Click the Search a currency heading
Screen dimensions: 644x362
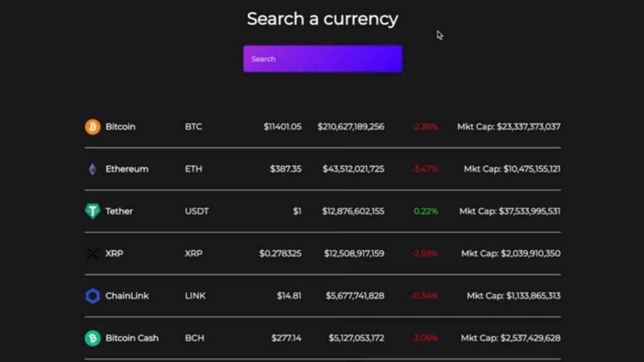pos(323,19)
